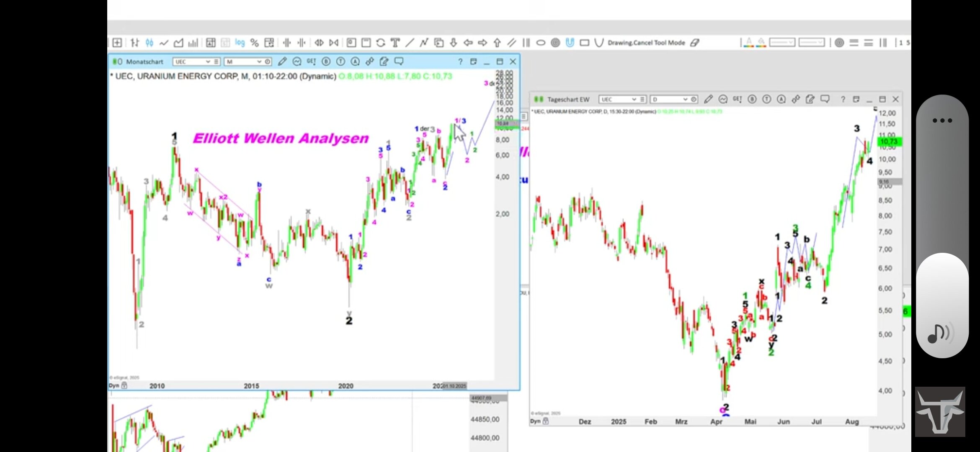Screen dimensions: 980x452
Task: Select the rectangle drawing tool
Action: click(x=584, y=43)
